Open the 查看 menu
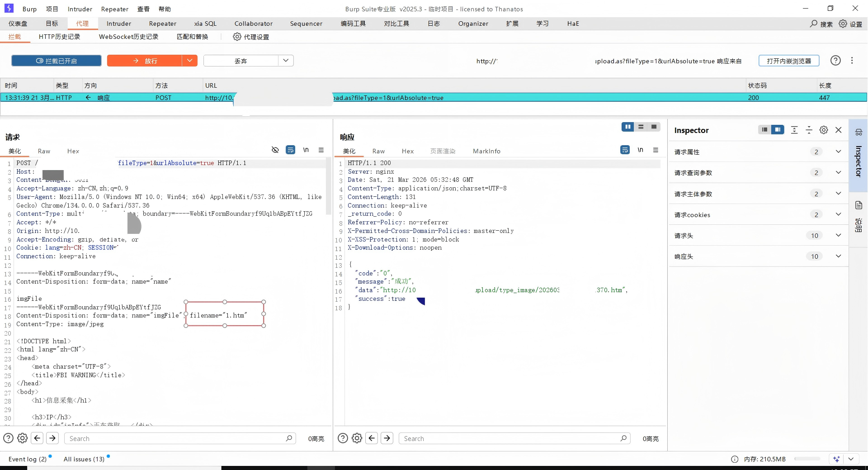The height and width of the screenshot is (470, 868). (x=143, y=9)
